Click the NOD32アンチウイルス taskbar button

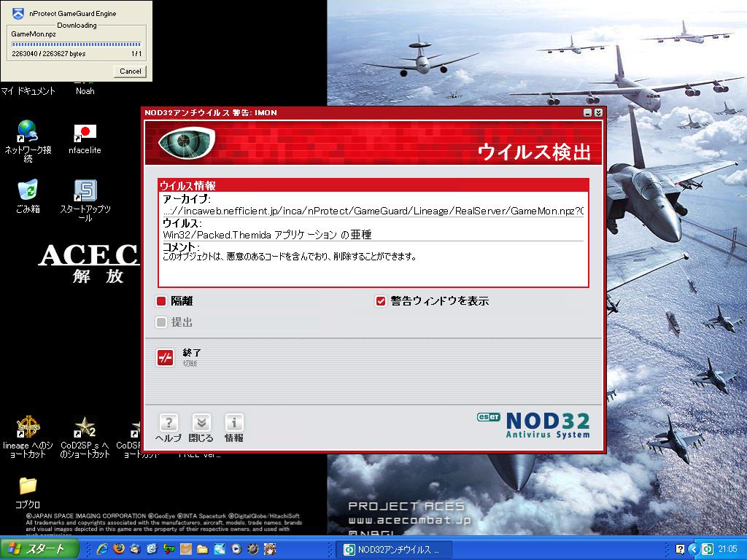(392, 550)
